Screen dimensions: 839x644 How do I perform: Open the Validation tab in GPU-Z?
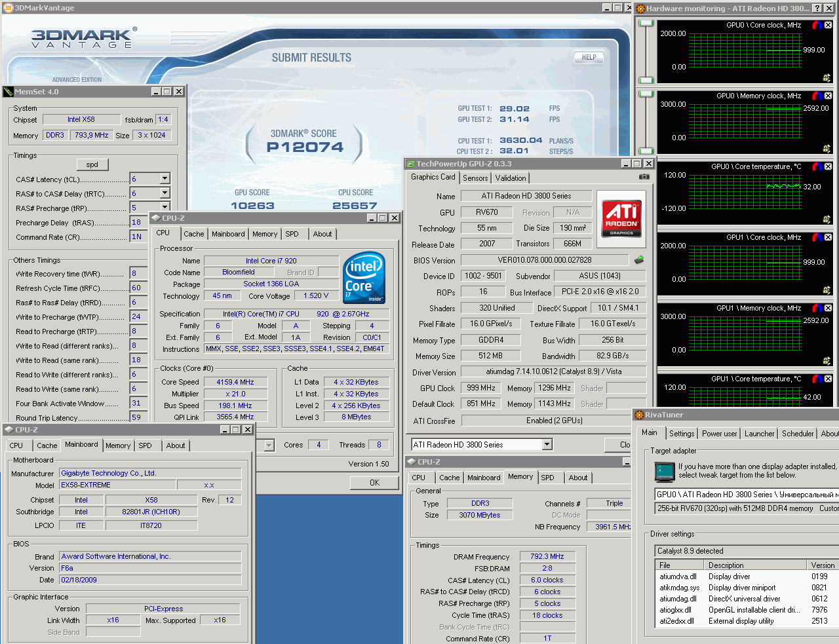tap(511, 178)
